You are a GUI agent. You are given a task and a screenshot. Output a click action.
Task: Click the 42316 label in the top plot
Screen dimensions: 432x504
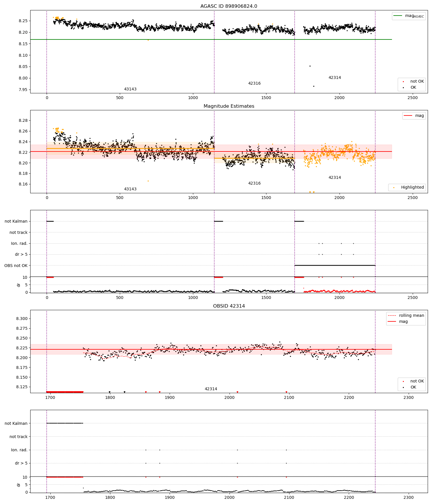[x=254, y=84]
